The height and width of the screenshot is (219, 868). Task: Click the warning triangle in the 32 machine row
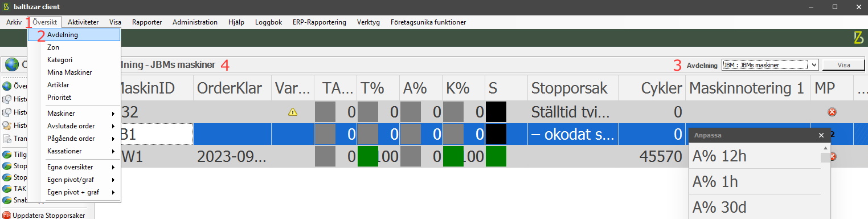tap(293, 112)
